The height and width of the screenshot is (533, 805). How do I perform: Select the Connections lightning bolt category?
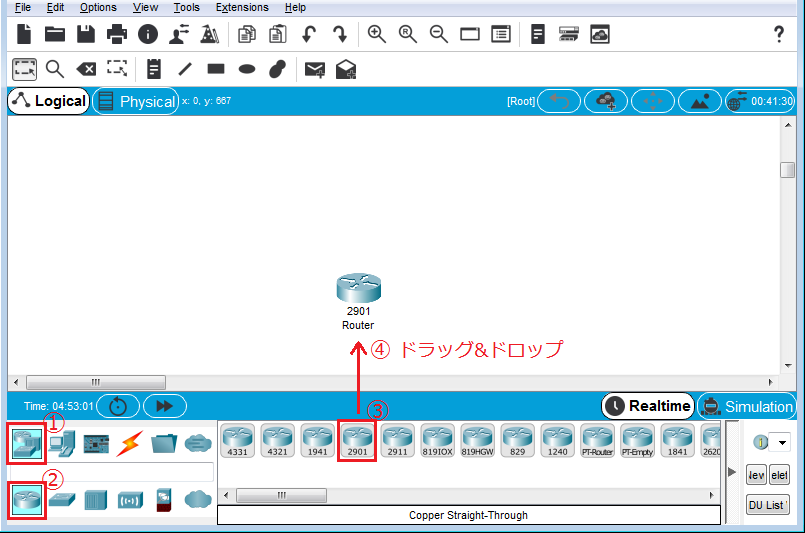coord(129,443)
